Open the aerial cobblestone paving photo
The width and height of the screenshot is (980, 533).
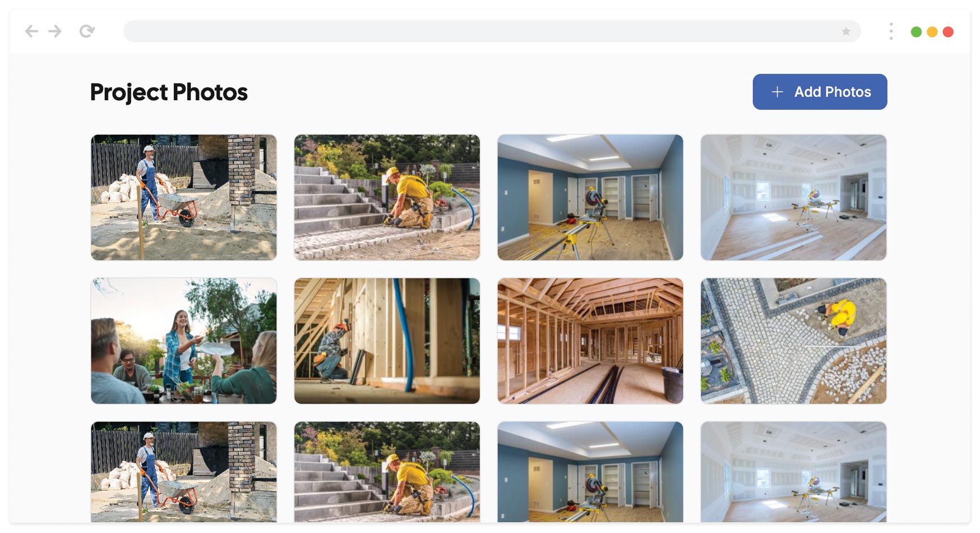coord(794,341)
